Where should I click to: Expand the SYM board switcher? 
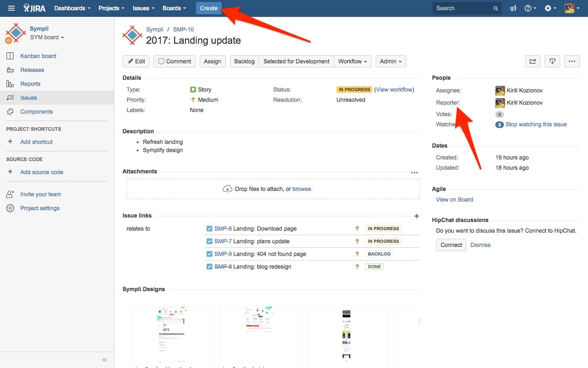(x=47, y=37)
